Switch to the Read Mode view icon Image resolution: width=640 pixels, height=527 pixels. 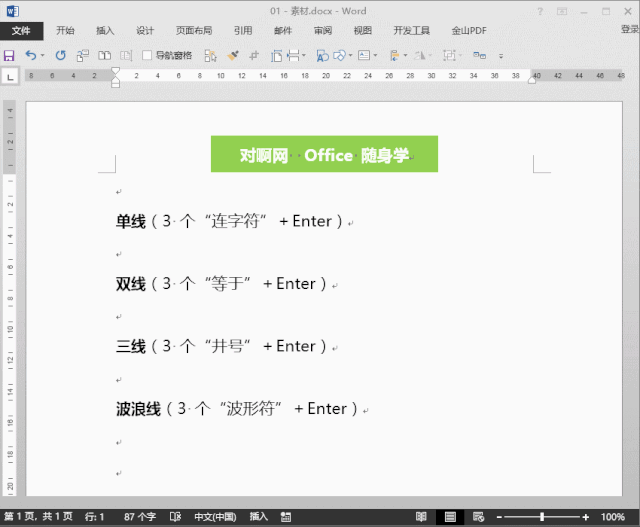[421, 517]
